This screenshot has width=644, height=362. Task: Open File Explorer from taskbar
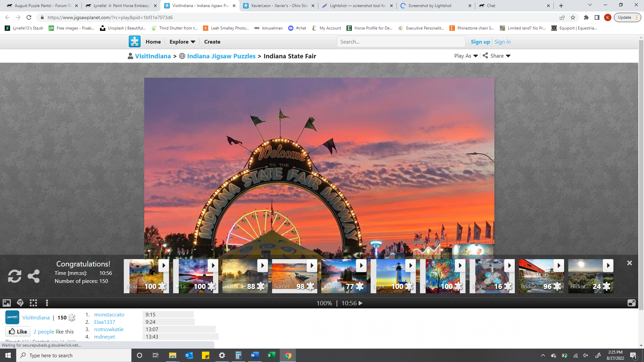click(172, 355)
